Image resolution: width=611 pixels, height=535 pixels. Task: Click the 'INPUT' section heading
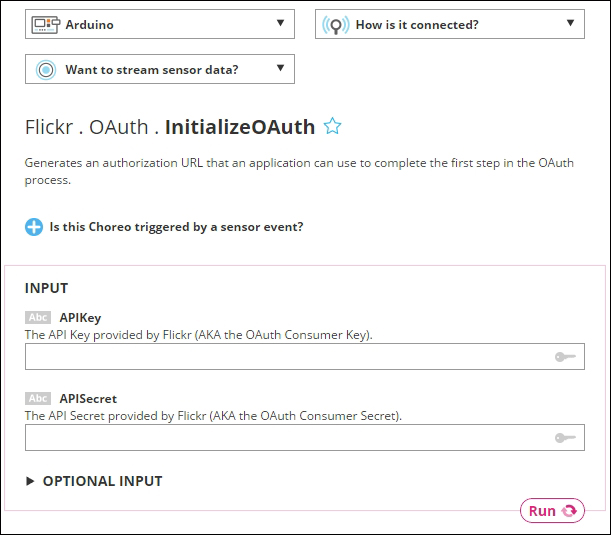coord(46,288)
